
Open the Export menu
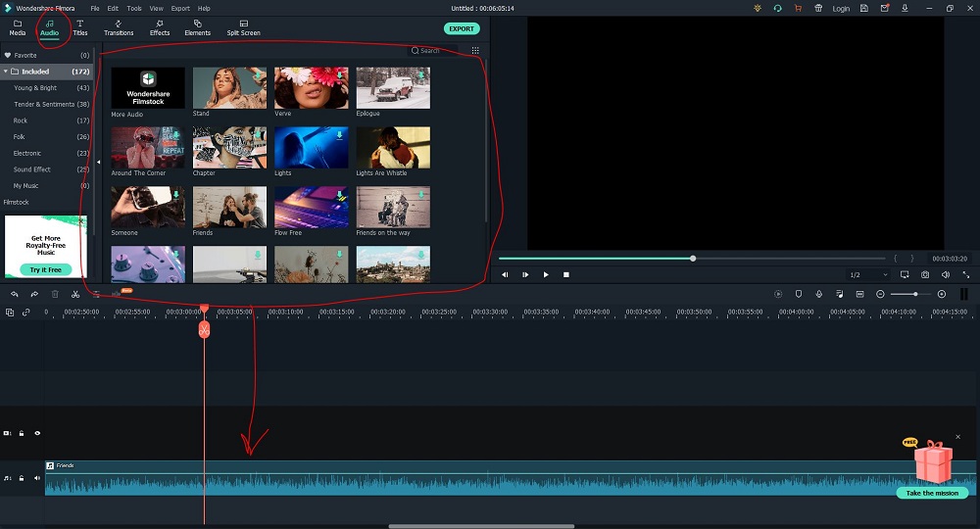[180, 9]
